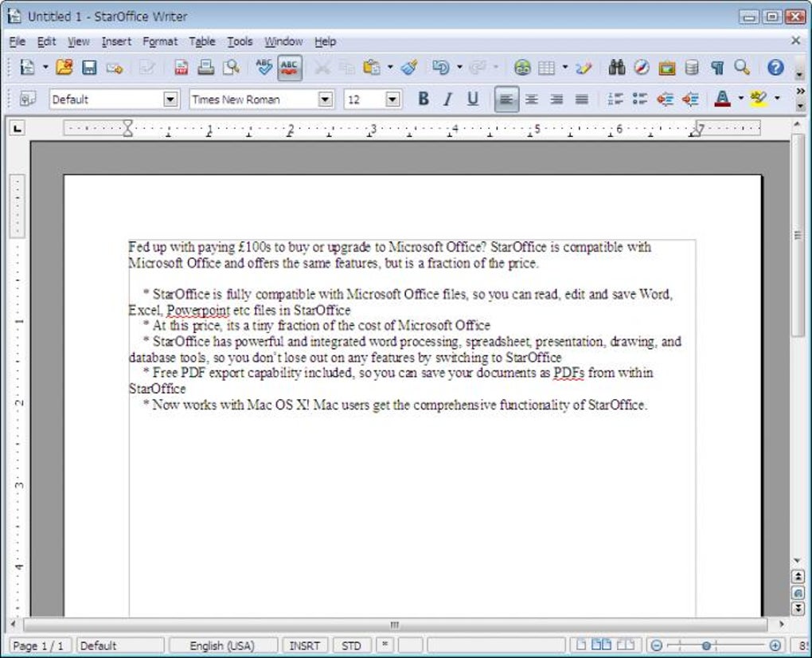Click Zoom In plus button in status bar
Viewport: 812px width, 658px height.
tap(775, 645)
